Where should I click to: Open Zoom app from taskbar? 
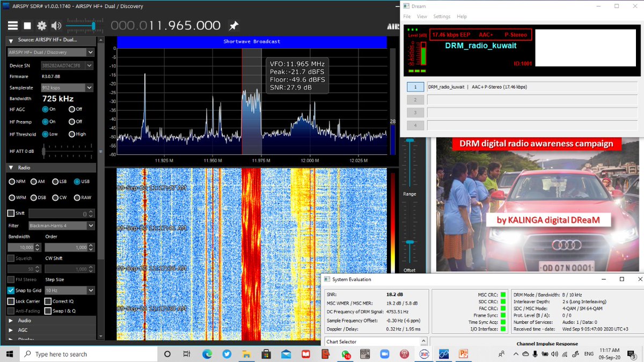pos(384,354)
